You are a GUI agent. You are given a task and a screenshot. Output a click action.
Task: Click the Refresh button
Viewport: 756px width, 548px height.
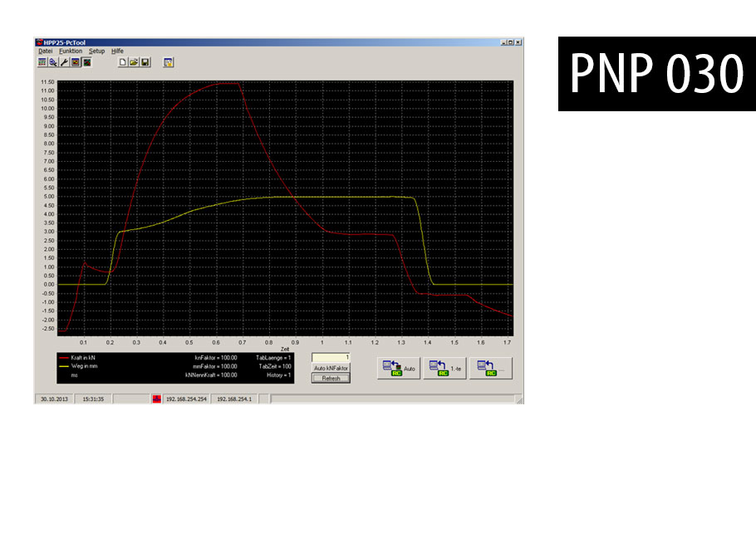331,379
